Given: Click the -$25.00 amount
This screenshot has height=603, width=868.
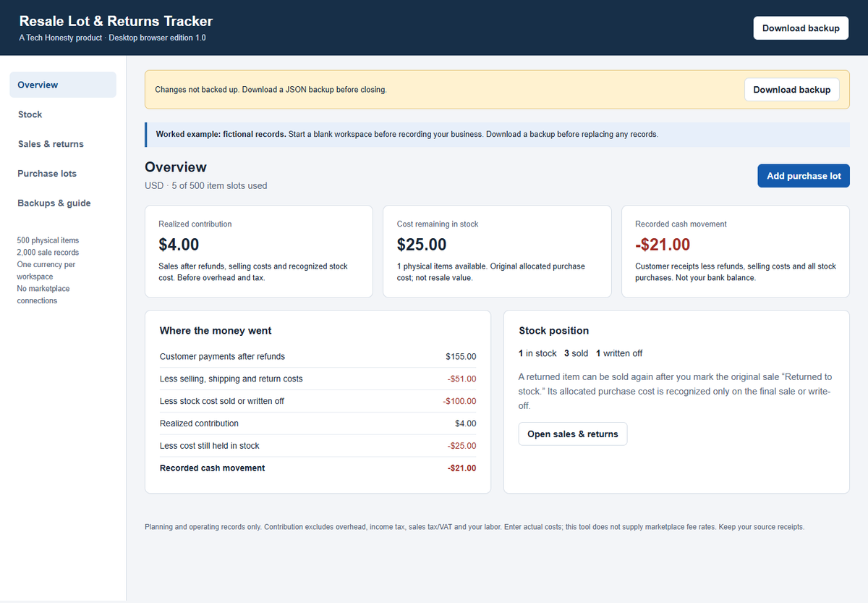Looking at the screenshot, I should pyautogui.click(x=462, y=446).
